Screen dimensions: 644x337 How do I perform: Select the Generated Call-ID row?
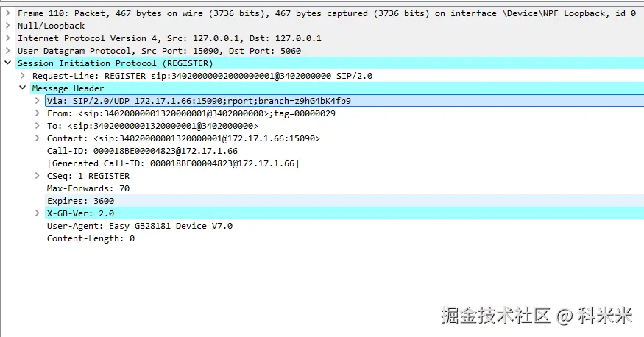point(344,163)
